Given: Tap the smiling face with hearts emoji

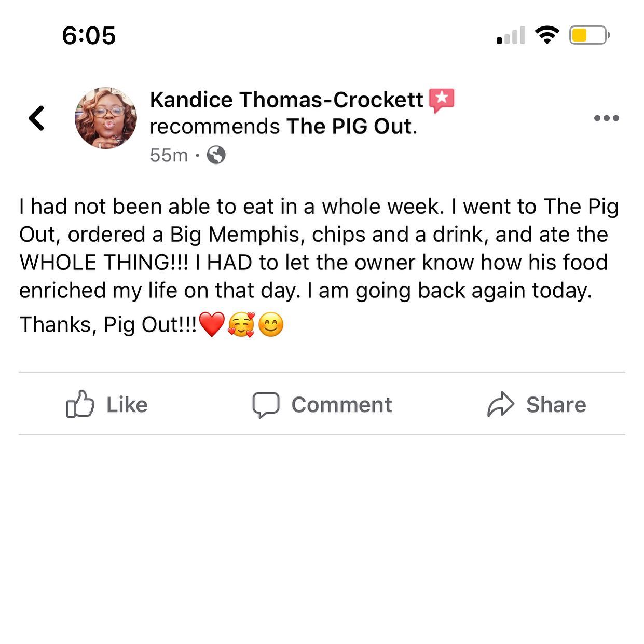Looking at the screenshot, I should click(x=241, y=325).
